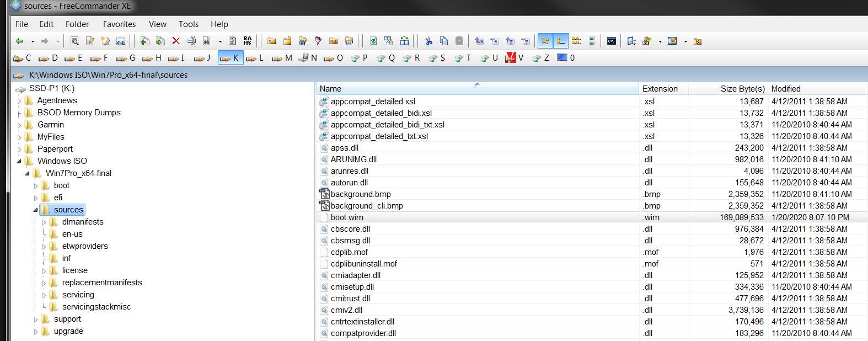Expand the Agentnews folder node
This screenshot has height=341, width=868.
tap(19, 101)
